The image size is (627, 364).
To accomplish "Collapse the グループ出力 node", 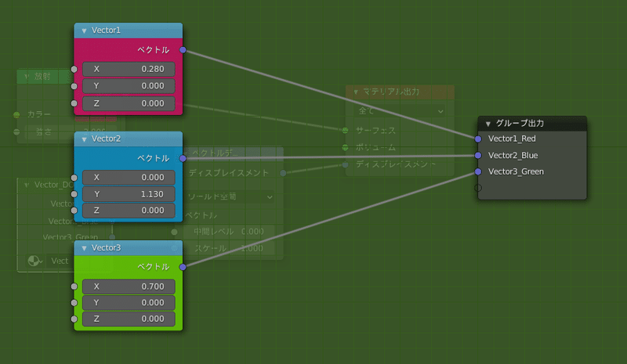I will point(487,124).
